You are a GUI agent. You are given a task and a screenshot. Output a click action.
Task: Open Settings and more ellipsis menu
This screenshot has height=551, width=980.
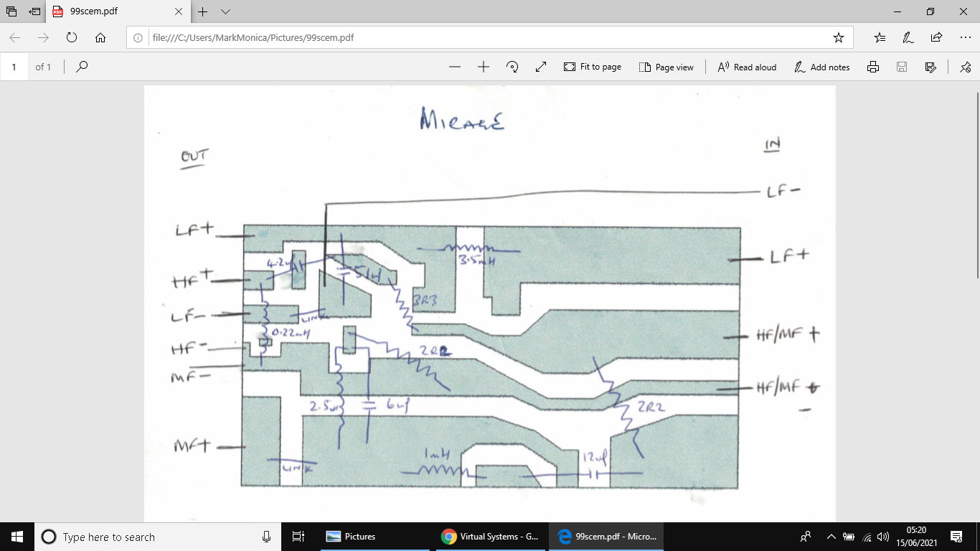pyautogui.click(x=965, y=37)
